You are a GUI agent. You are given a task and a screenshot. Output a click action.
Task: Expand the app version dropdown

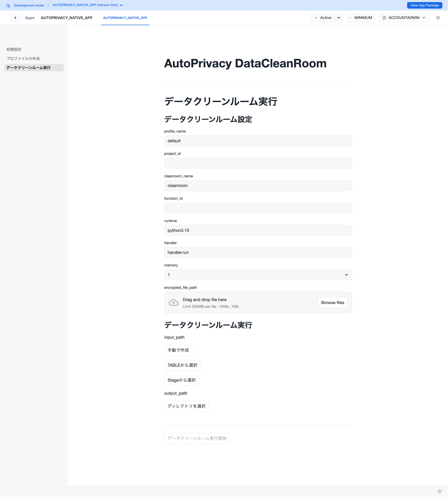tap(121, 5)
